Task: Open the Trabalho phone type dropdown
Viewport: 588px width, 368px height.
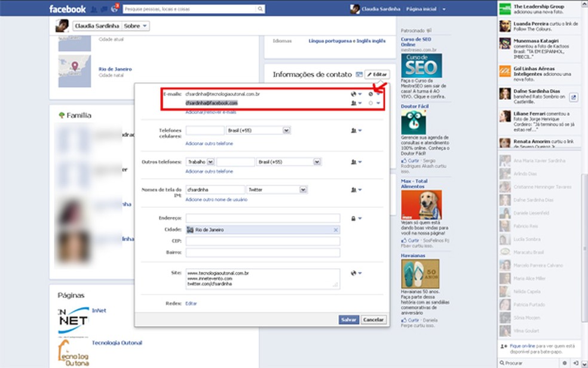Action: [x=200, y=162]
